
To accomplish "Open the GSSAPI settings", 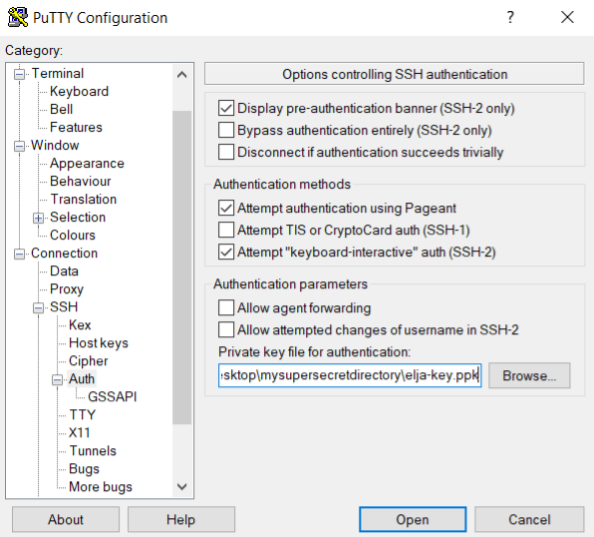I will point(113,397).
